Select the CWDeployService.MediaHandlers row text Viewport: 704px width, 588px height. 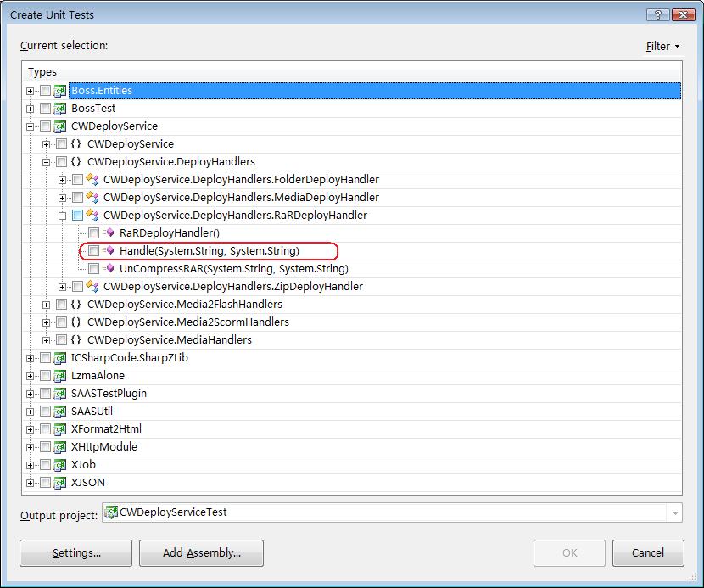170,340
